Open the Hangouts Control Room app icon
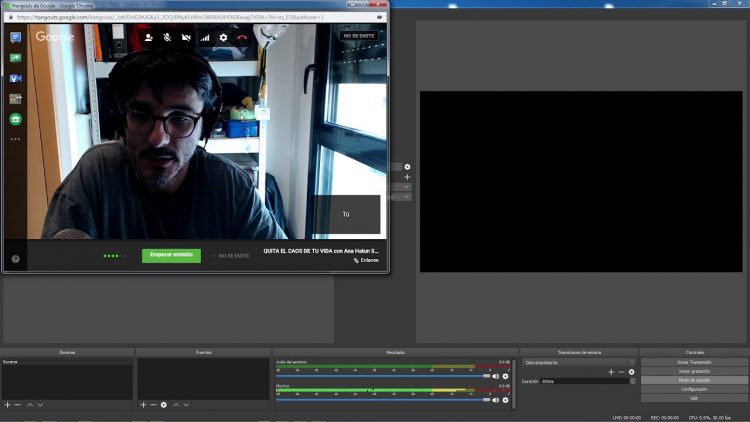750x422 pixels. (15, 99)
